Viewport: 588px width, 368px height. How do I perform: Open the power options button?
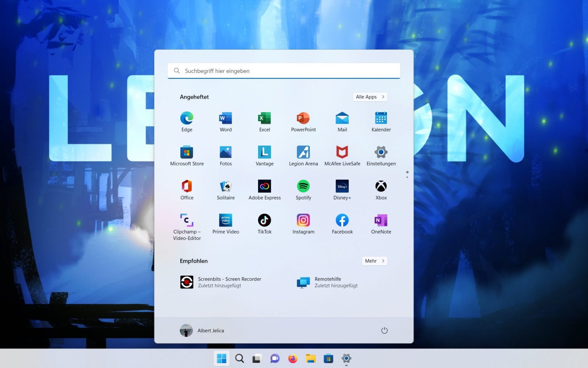pyautogui.click(x=384, y=330)
